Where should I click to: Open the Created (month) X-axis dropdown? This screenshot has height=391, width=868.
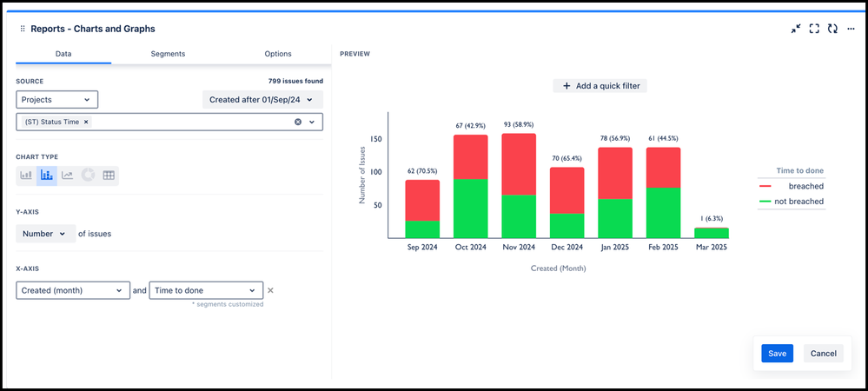pos(73,290)
